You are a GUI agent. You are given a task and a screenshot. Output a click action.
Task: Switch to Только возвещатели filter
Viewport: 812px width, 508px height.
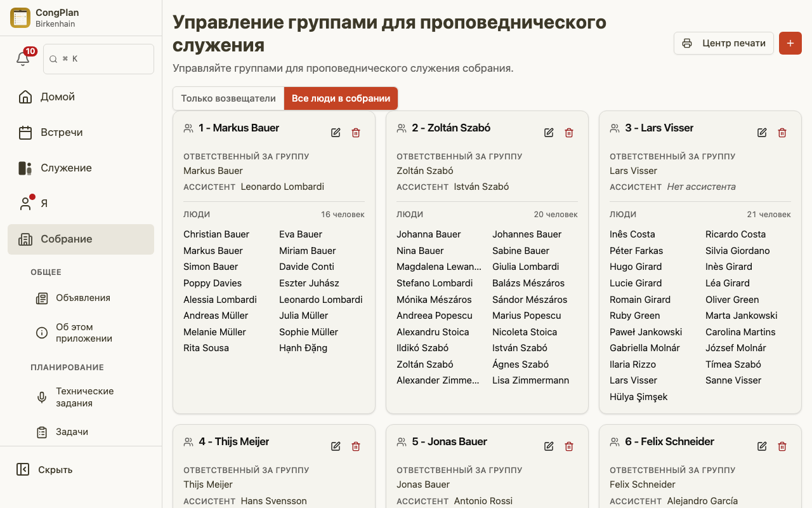(x=228, y=98)
